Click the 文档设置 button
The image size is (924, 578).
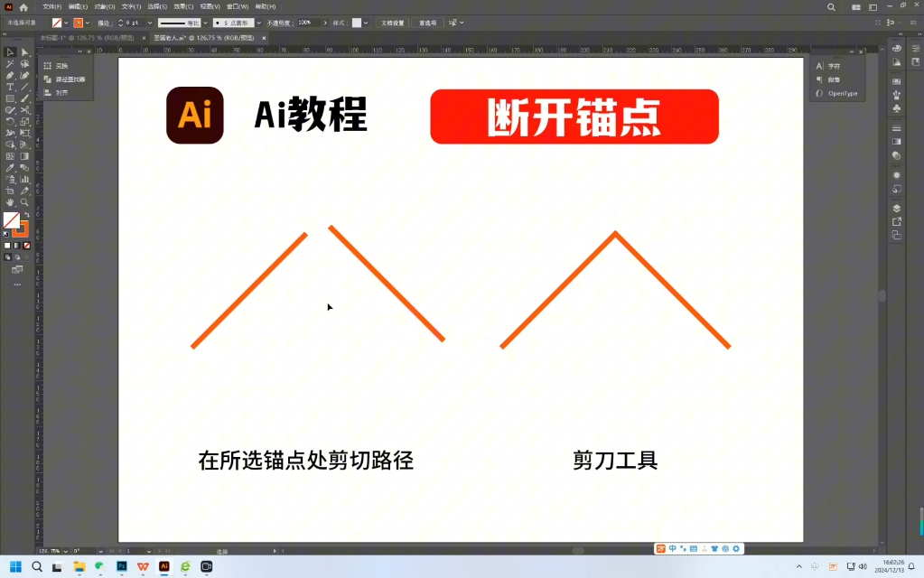(395, 23)
